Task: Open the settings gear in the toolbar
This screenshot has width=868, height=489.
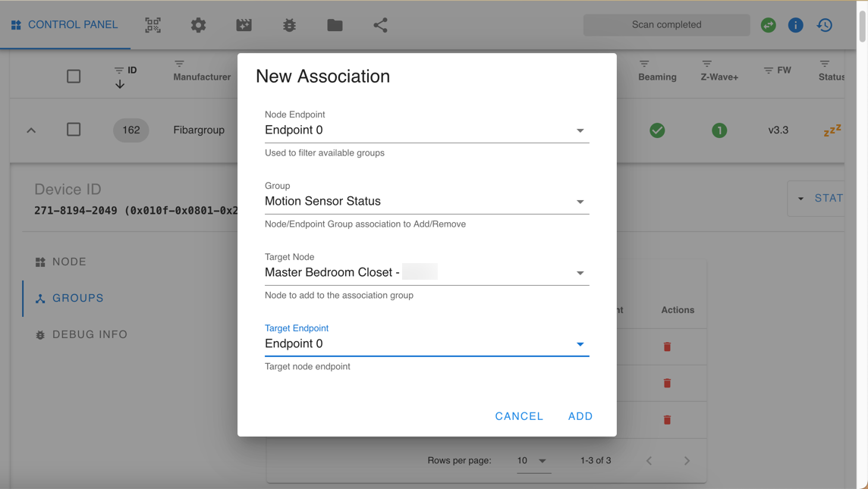Action: 198,24
